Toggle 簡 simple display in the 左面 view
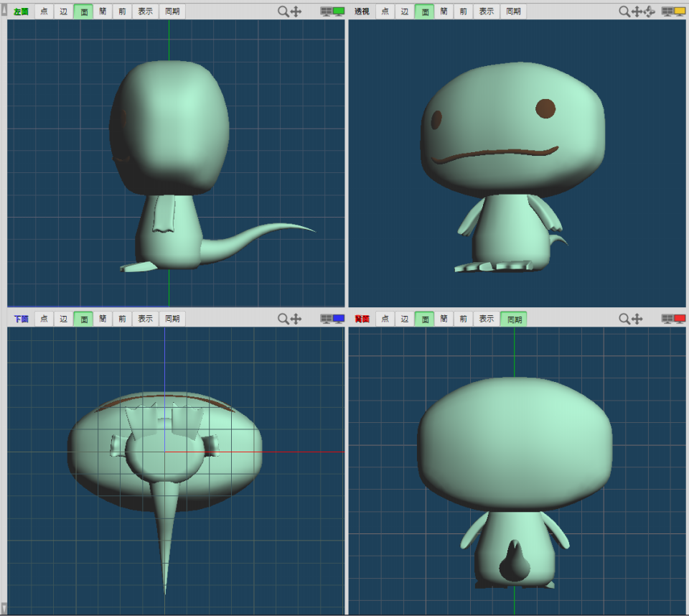The height and width of the screenshot is (616, 689). [103, 11]
